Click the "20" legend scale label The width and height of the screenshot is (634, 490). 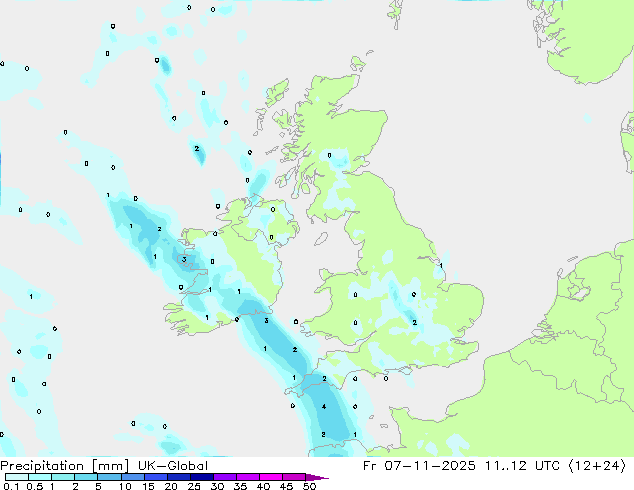(x=171, y=486)
